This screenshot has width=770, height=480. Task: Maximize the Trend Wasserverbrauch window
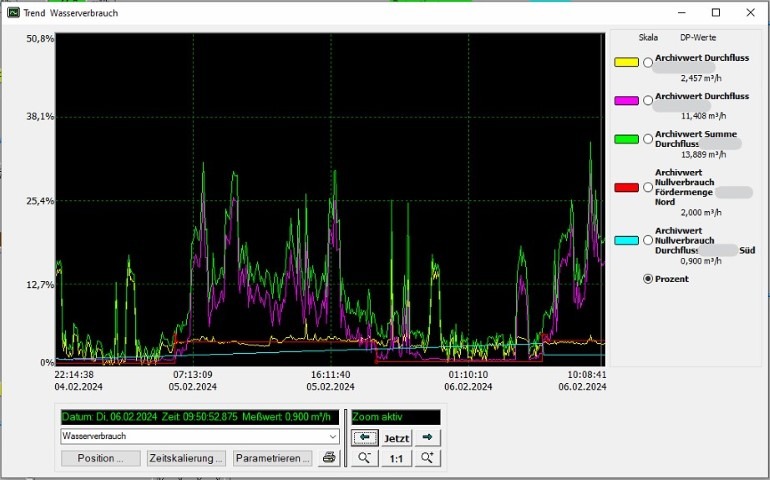point(716,13)
